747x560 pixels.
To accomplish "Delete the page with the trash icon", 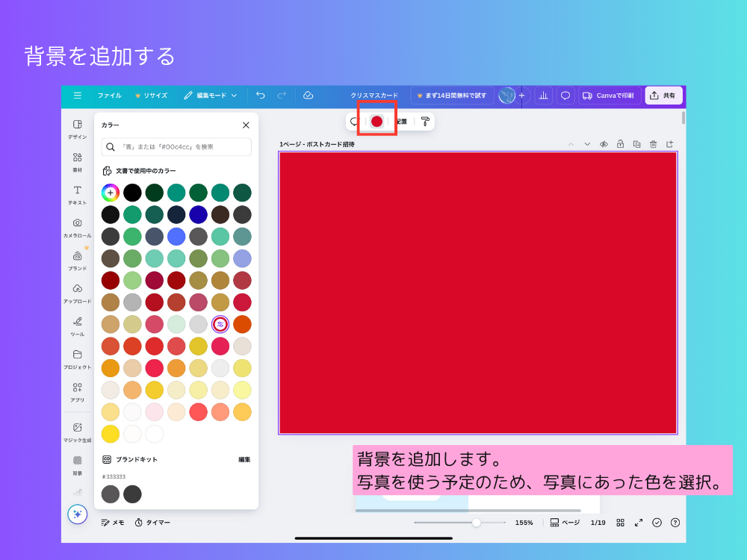I will [654, 144].
